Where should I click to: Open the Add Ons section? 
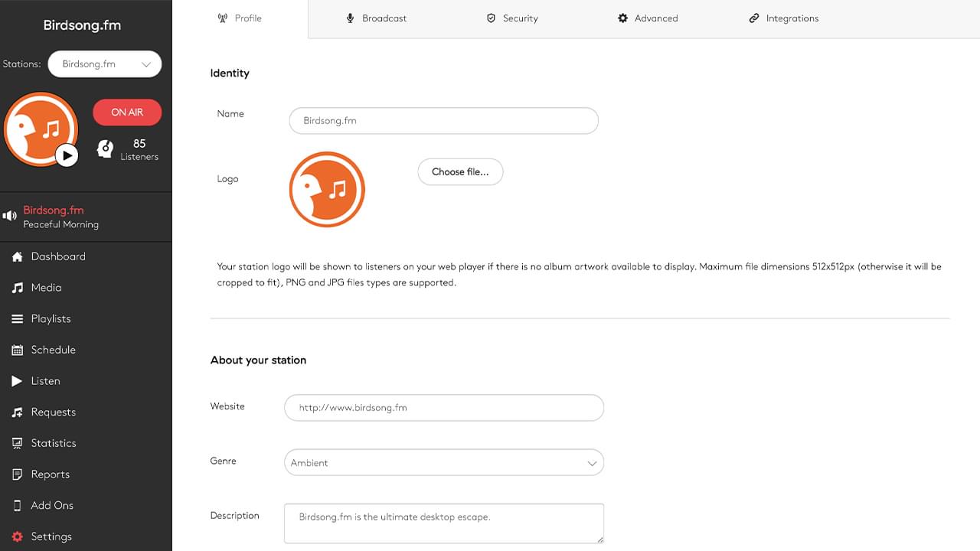pyautogui.click(x=51, y=505)
